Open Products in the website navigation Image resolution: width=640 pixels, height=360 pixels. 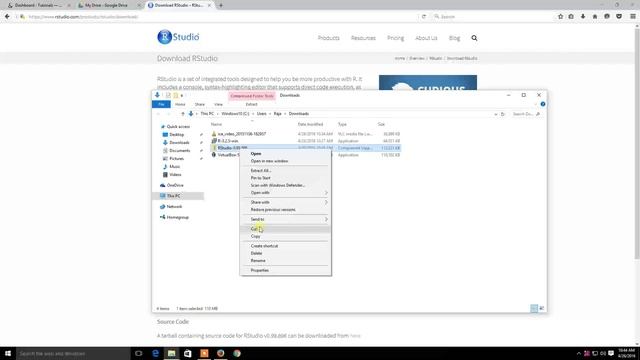click(x=329, y=38)
